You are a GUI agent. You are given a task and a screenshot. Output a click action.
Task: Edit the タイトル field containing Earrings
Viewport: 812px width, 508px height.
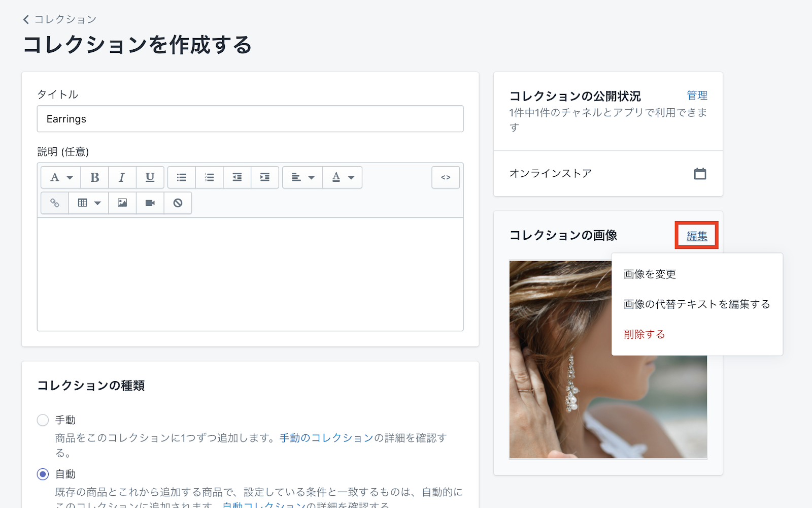(x=250, y=119)
